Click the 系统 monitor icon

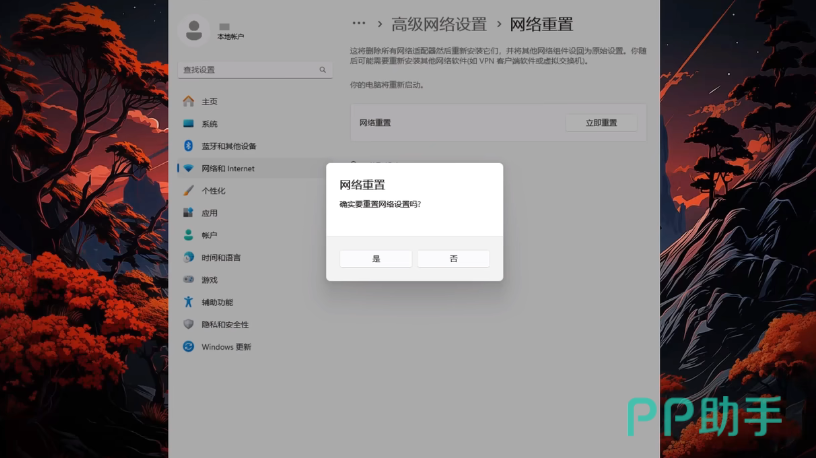(x=188, y=124)
